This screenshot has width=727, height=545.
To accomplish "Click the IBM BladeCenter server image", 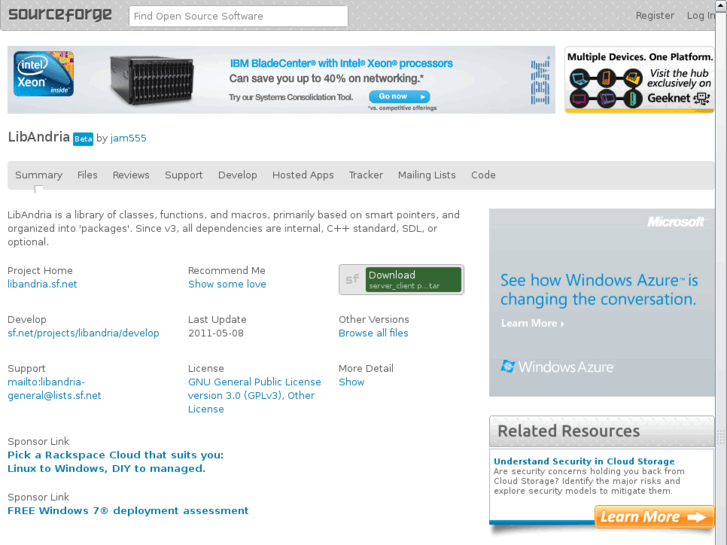I will tap(152, 80).
